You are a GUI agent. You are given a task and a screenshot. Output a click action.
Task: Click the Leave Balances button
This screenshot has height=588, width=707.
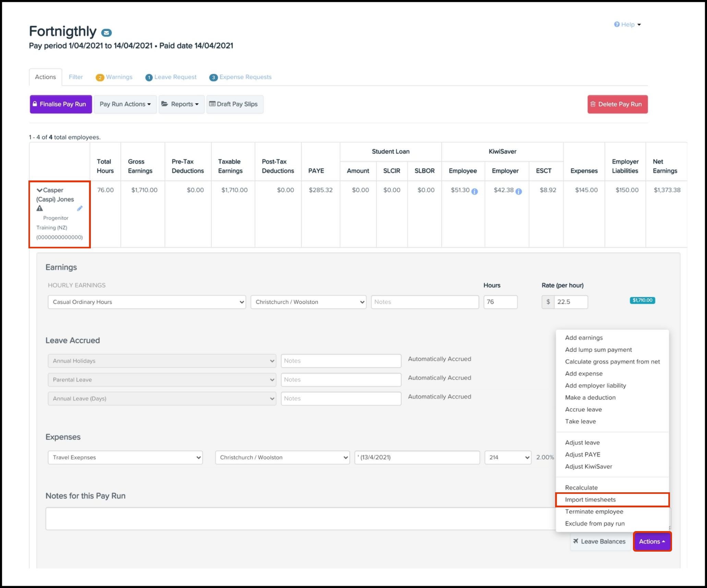click(599, 541)
